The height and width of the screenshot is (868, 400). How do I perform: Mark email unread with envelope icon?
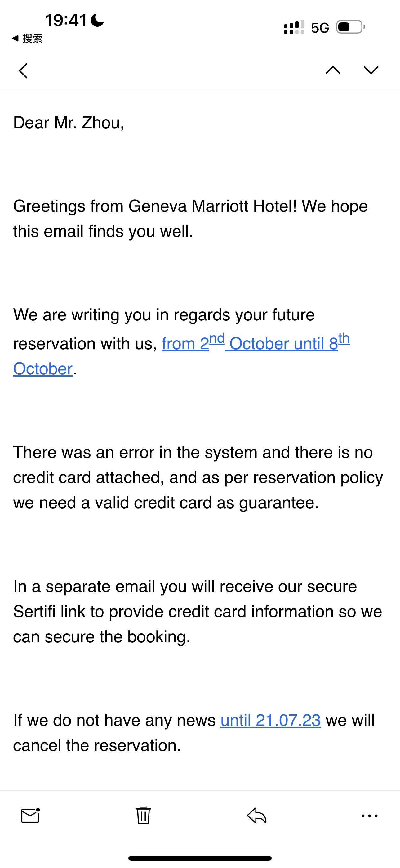pos(31,816)
